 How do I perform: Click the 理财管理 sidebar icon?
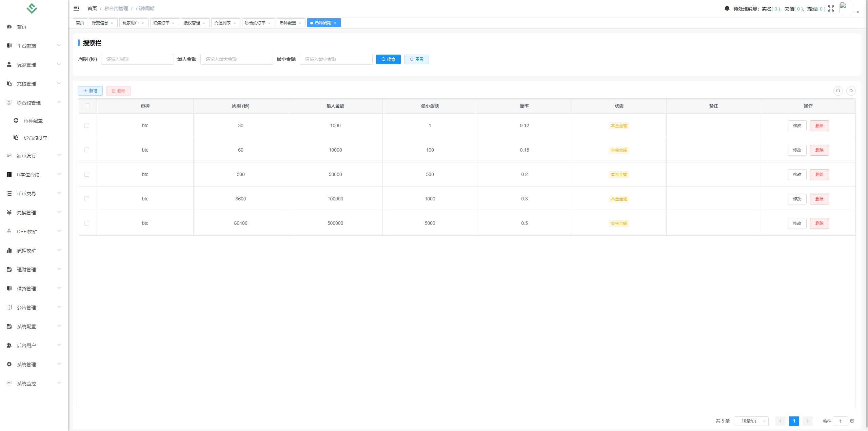(x=9, y=269)
